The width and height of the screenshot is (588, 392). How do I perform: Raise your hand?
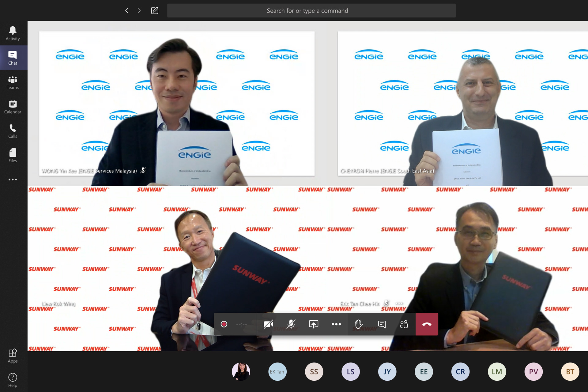[359, 324]
